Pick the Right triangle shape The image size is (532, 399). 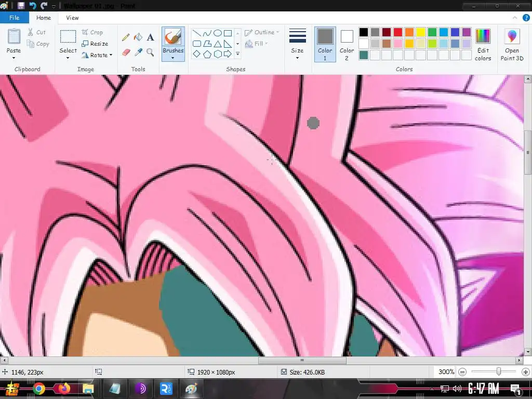coord(228,44)
